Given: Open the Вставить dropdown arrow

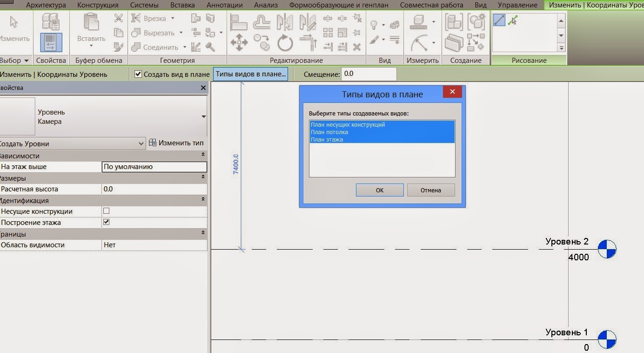Looking at the screenshot, I should click(91, 46).
